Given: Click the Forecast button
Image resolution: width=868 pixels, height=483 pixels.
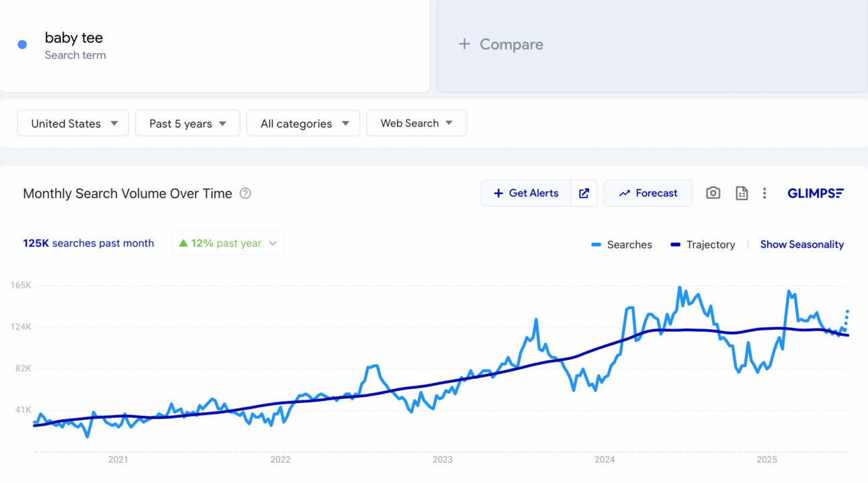Looking at the screenshot, I should [x=648, y=193].
